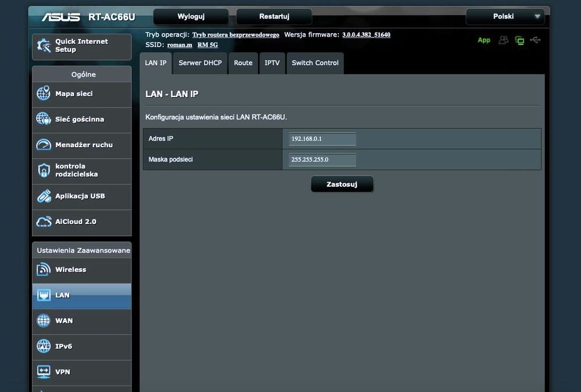The image size is (581, 392).
Task: Open the firmware version 3.0.0.4.382_51640 link
Action: [x=366, y=35]
